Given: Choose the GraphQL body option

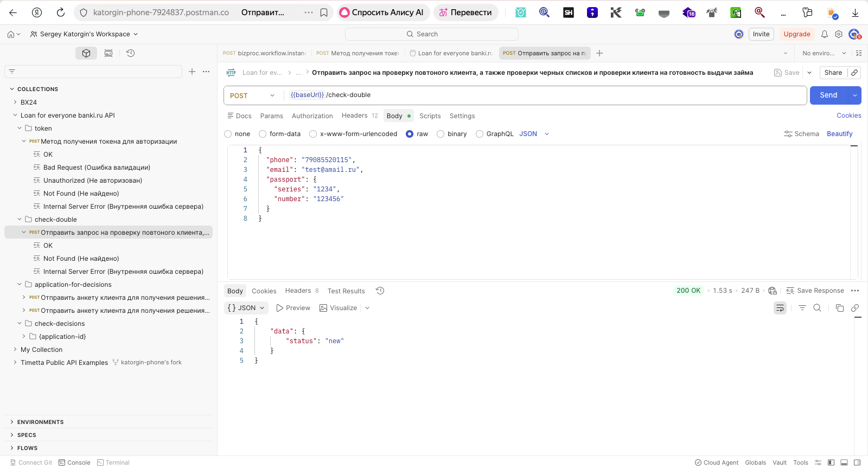Looking at the screenshot, I should pyautogui.click(x=494, y=134).
